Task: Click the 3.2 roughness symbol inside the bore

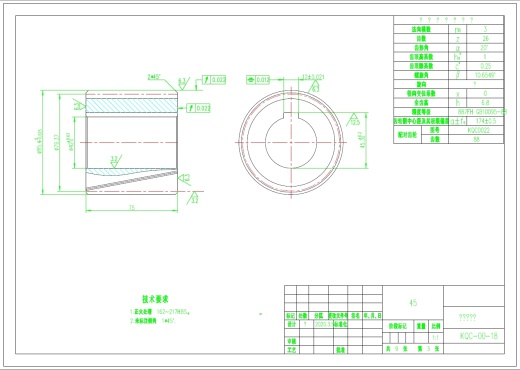Action: (115, 161)
